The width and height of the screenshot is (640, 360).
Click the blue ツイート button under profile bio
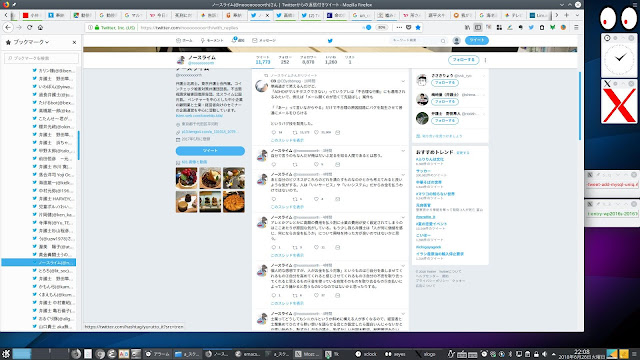click(x=210, y=151)
